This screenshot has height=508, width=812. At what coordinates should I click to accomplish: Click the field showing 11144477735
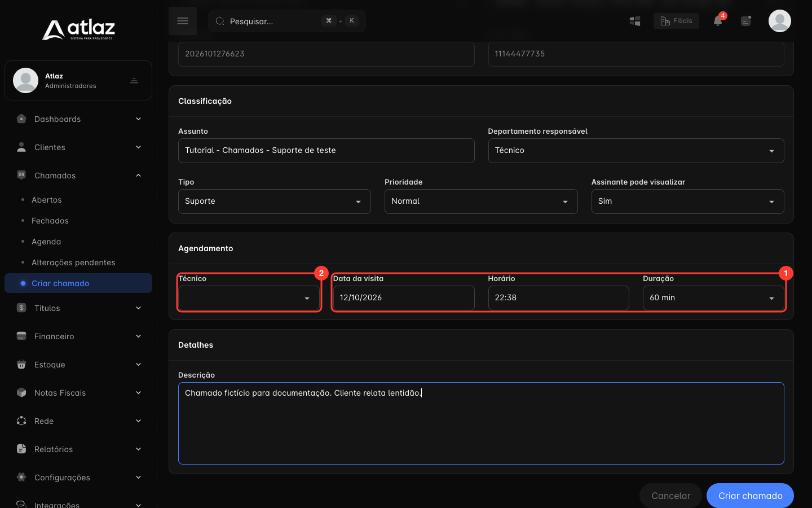pos(636,54)
